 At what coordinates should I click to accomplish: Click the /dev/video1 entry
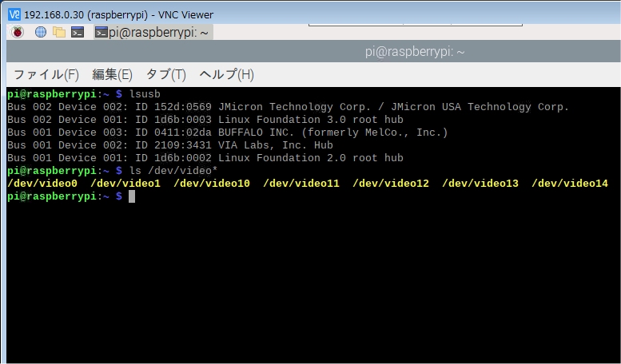coord(125,183)
